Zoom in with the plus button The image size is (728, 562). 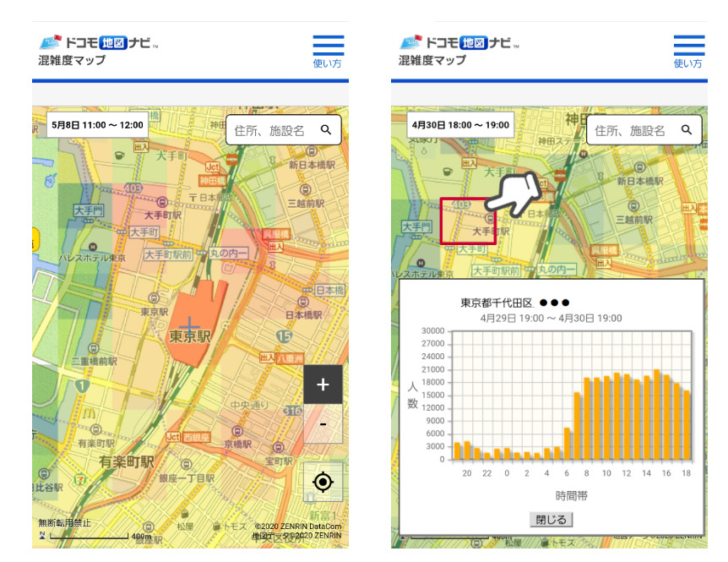(x=323, y=385)
